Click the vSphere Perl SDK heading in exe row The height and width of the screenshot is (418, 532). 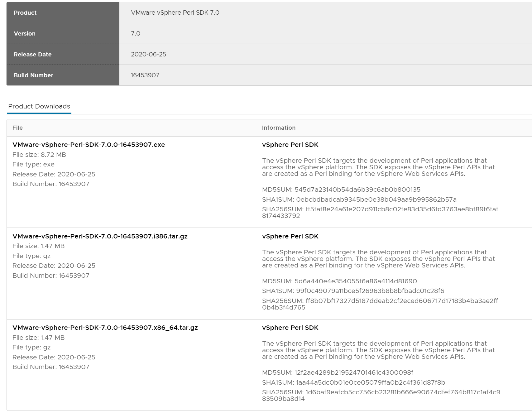tap(290, 145)
